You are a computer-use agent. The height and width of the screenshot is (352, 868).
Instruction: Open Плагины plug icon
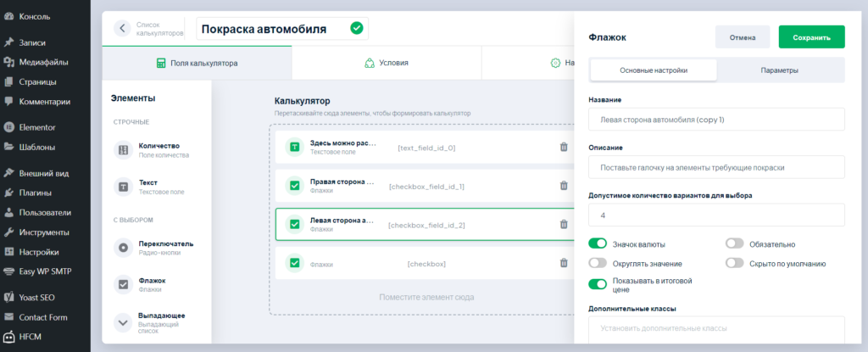click(x=8, y=193)
